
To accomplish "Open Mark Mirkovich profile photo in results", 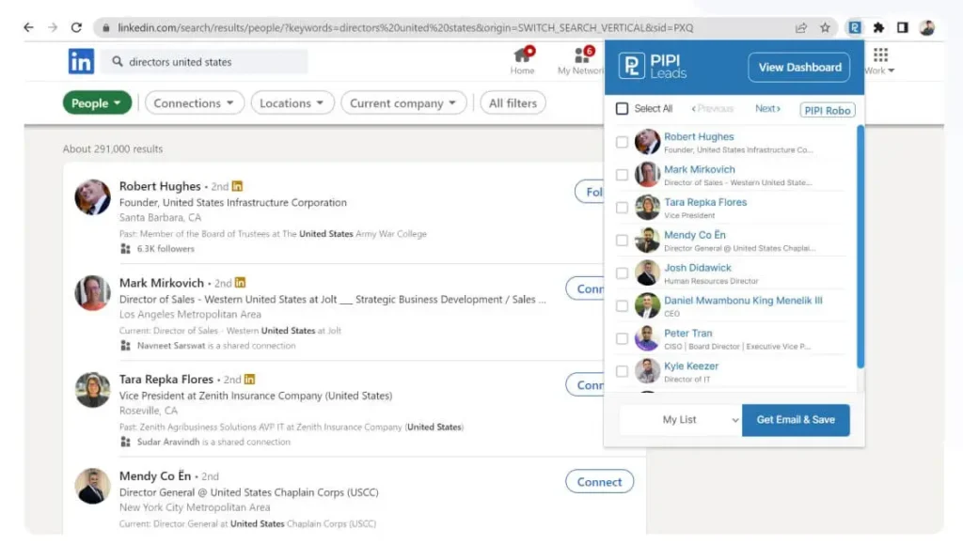I will point(93,293).
